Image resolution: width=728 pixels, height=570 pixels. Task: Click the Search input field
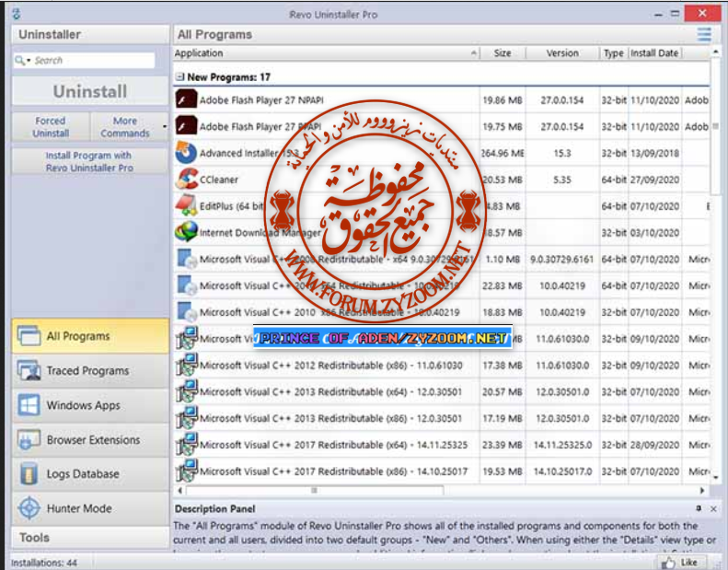point(93,61)
